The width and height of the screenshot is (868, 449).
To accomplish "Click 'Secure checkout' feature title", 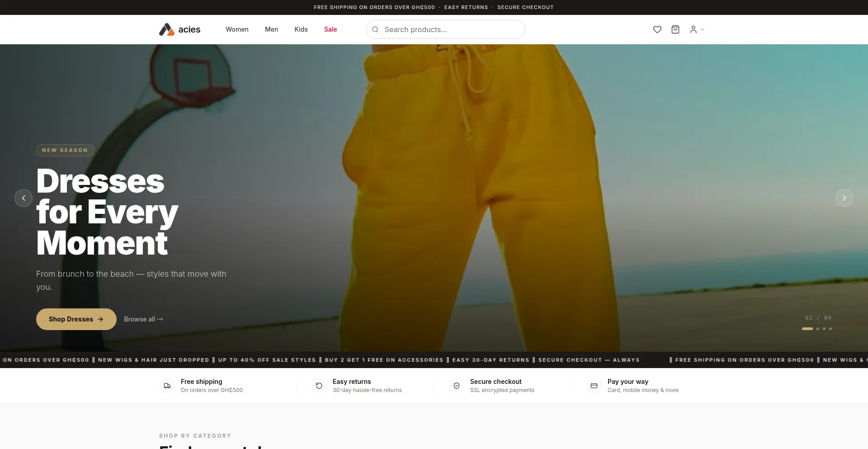I will [496, 382].
